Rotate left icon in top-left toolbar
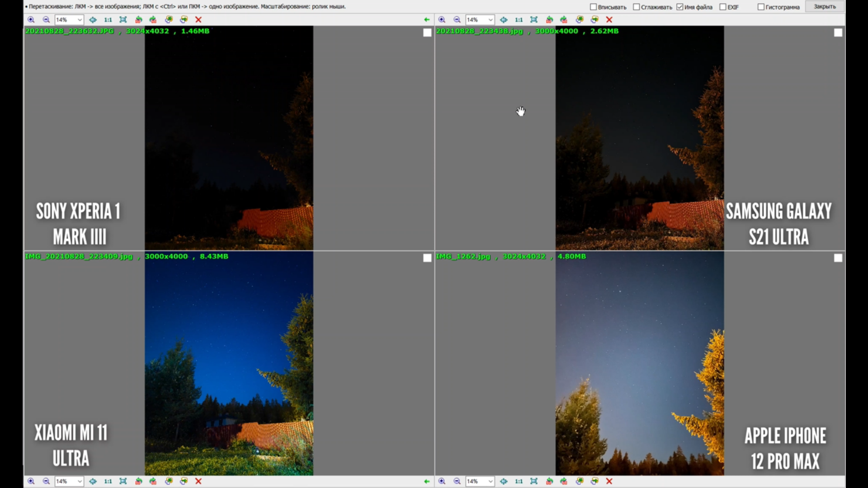The width and height of the screenshot is (868, 488). [x=138, y=19]
